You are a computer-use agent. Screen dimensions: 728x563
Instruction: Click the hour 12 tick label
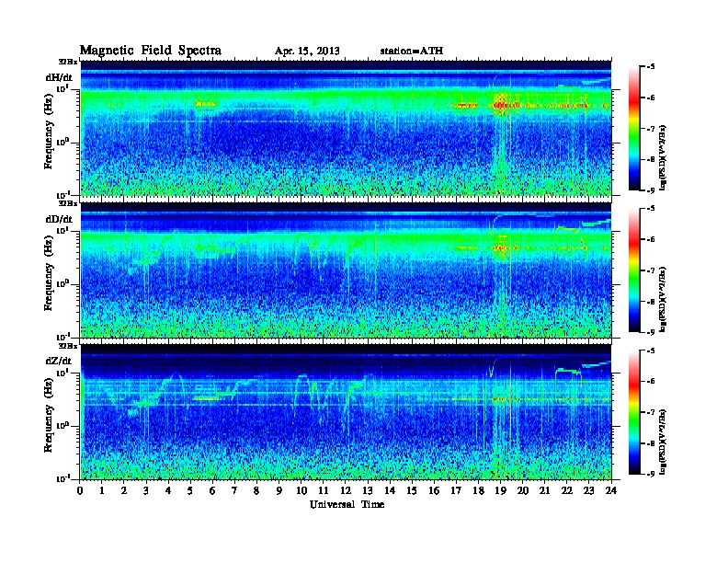(346, 490)
